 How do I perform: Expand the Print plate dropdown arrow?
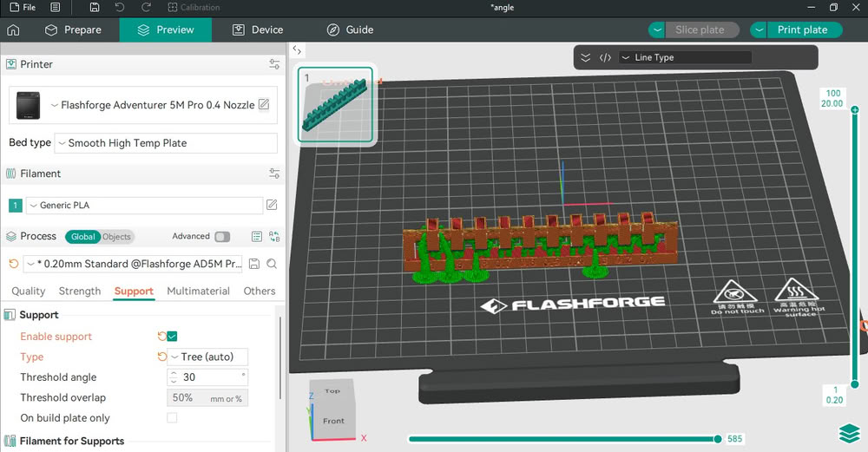pos(759,29)
